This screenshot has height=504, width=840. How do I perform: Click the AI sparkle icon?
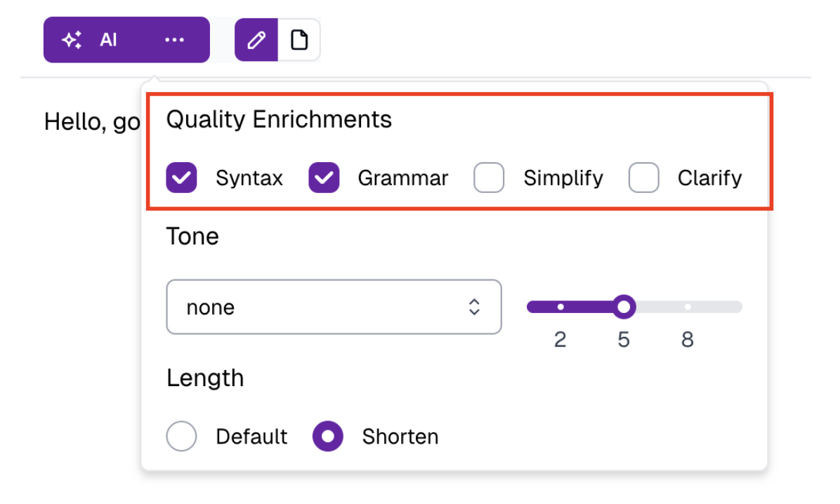click(72, 40)
